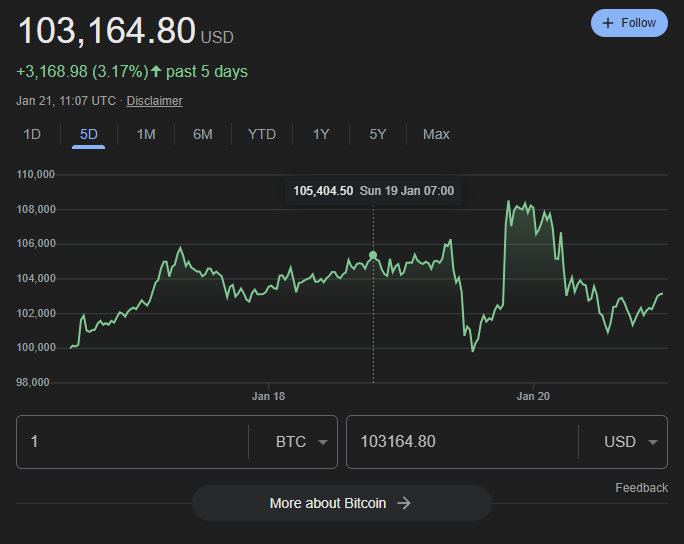
Task: Open the USD currency selector
Action: [x=631, y=442]
